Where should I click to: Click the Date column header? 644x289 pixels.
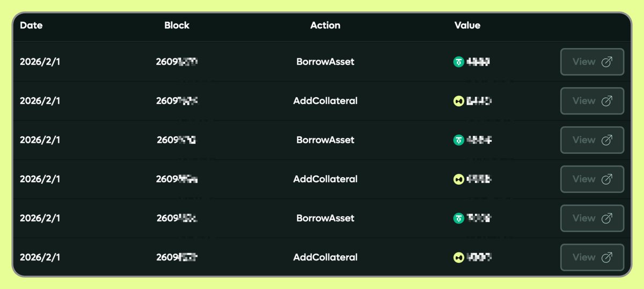(x=31, y=25)
